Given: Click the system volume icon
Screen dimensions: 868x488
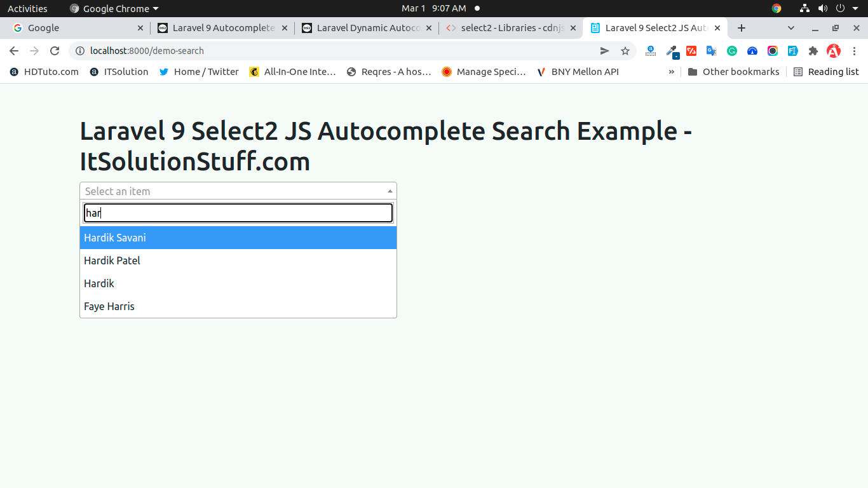Looking at the screenshot, I should point(823,8).
